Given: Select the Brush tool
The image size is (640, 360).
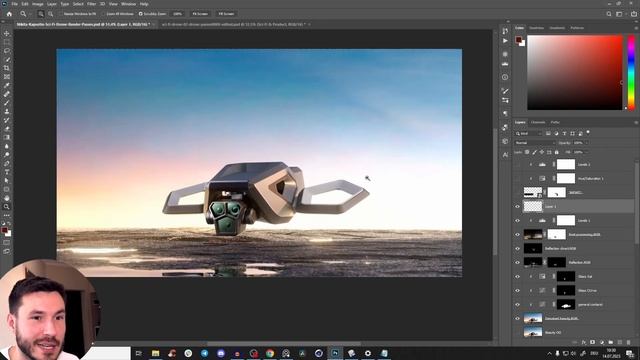Looking at the screenshot, I should [x=7, y=102].
